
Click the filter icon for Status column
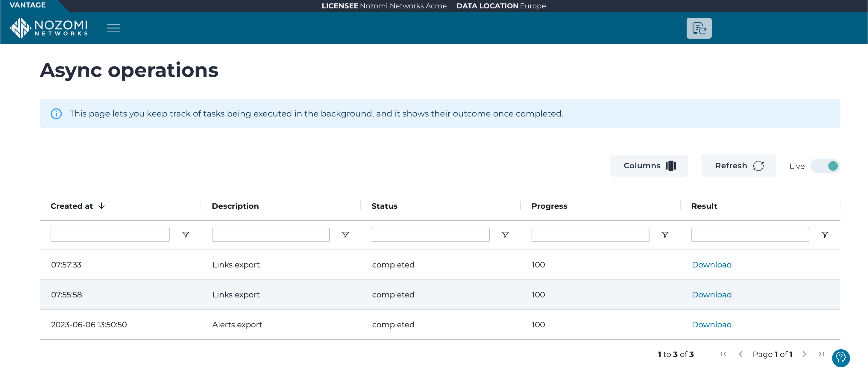(505, 235)
